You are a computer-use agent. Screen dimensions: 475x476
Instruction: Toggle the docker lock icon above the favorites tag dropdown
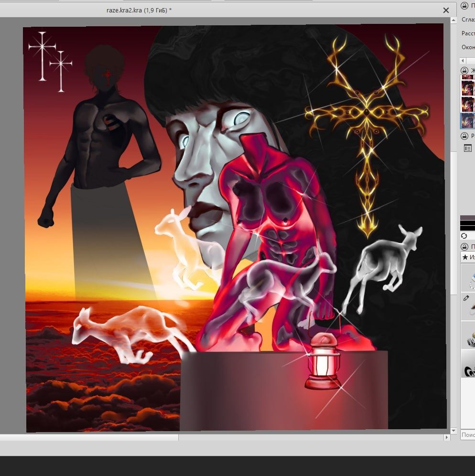point(464,246)
